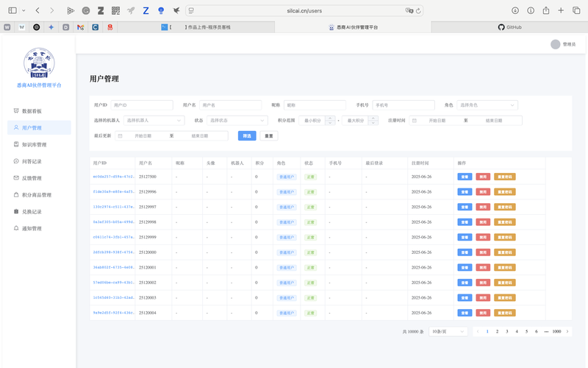Image resolution: width=588 pixels, height=368 pixels.
Task: Click the blue lightbulb extension icon
Action: [161, 10]
